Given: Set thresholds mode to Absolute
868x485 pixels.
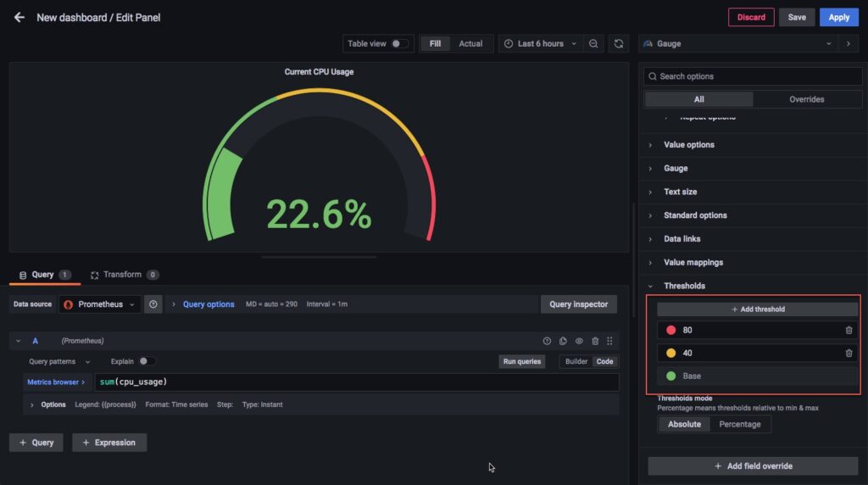Looking at the screenshot, I should (684, 424).
